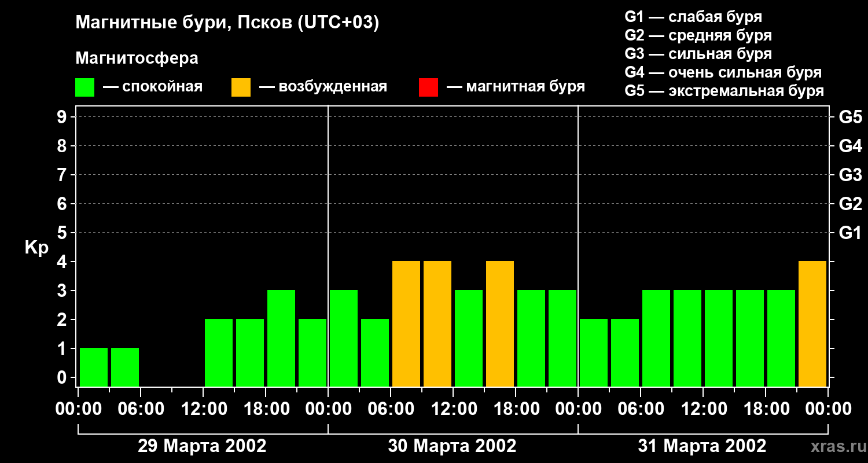Click the 18:00 time label under 29 March

[266, 409]
